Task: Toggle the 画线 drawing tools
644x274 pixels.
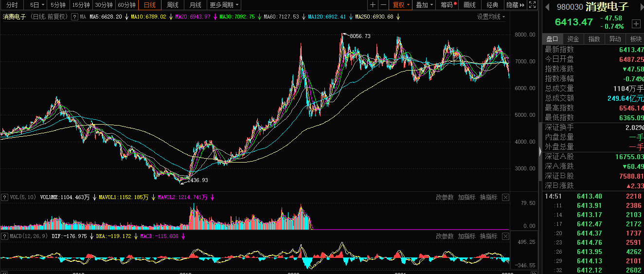Action: [469, 5]
